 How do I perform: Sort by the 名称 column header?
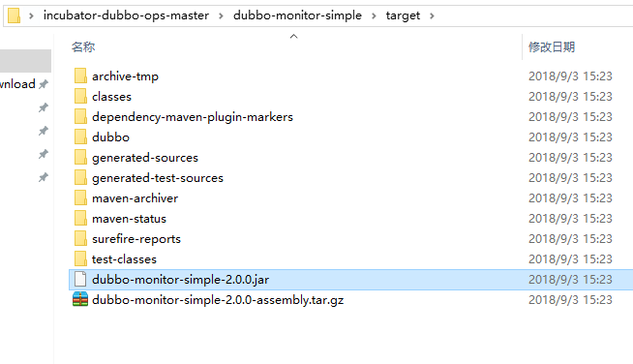point(83,46)
